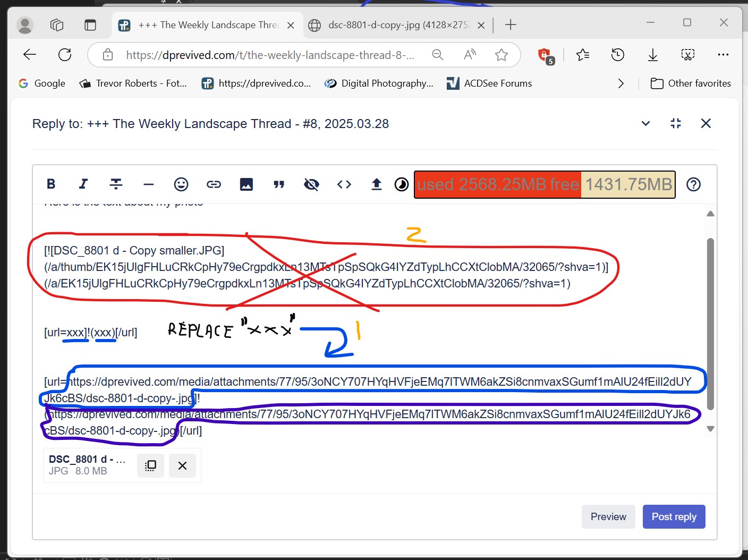Collapse the reply composer with chevron
Screen dimensions: 748x560
coord(645,123)
